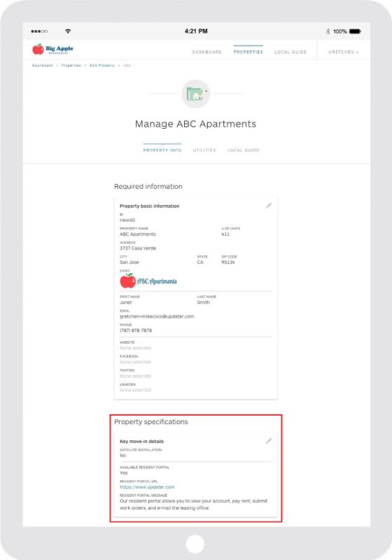
Task: Click the Available Resident Portal value Yes
Action: point(123,473)
